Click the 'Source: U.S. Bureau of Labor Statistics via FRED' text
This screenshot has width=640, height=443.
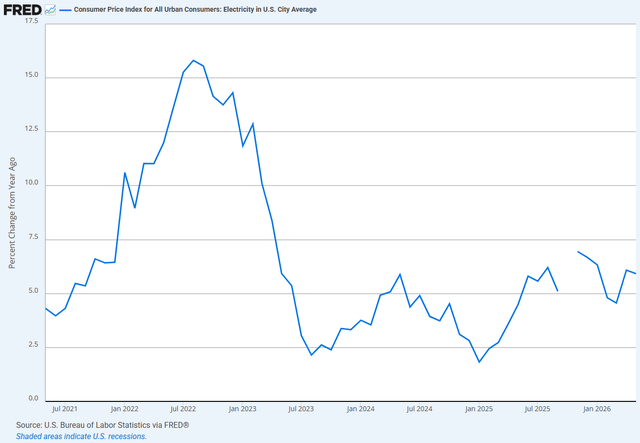(x=102, y=425)
